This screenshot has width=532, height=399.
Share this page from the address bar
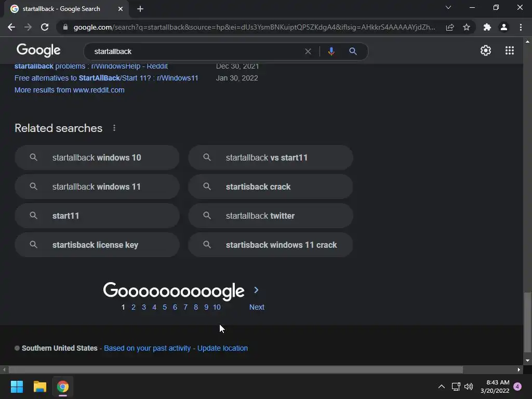click(450, 27)
